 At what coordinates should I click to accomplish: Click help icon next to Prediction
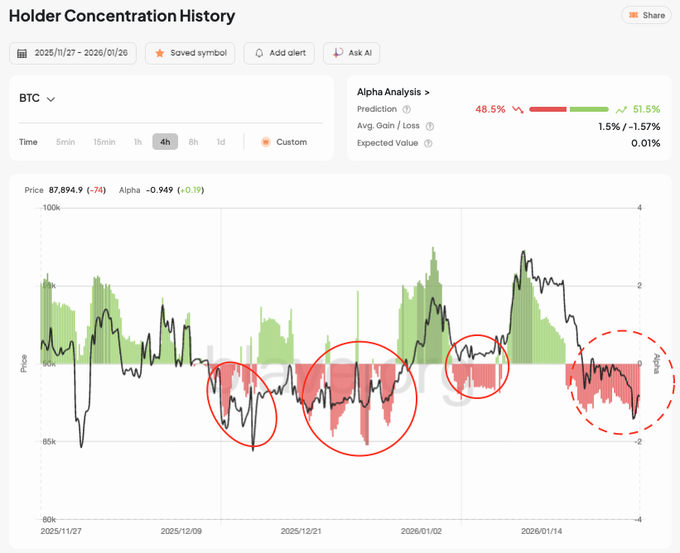pos(407,109)
